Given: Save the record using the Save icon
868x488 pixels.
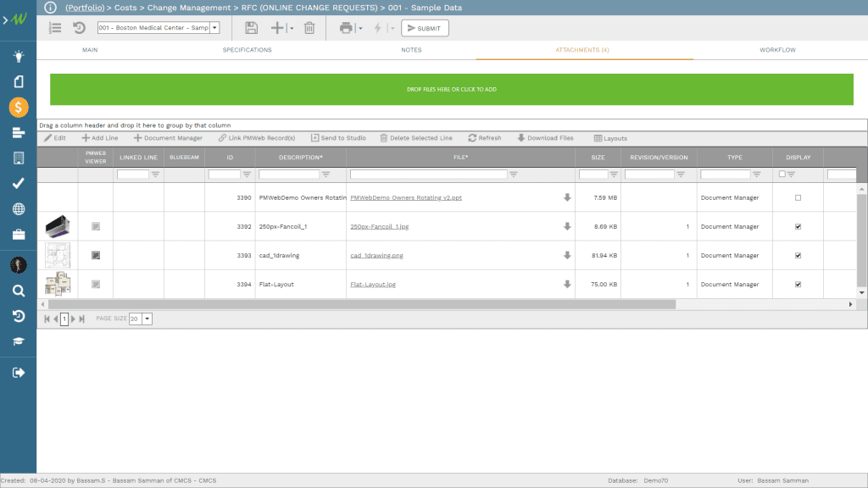Looking at the screenshot, I should [252, 27].
